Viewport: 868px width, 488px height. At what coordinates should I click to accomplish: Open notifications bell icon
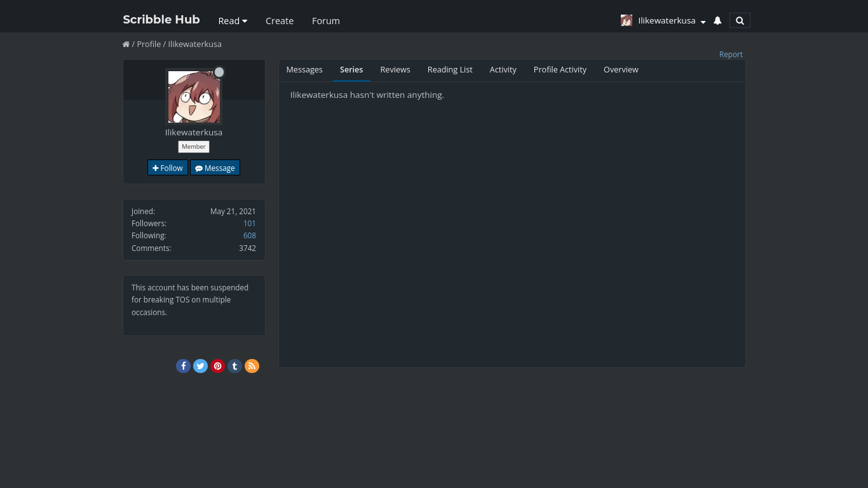tap(717, 20)
